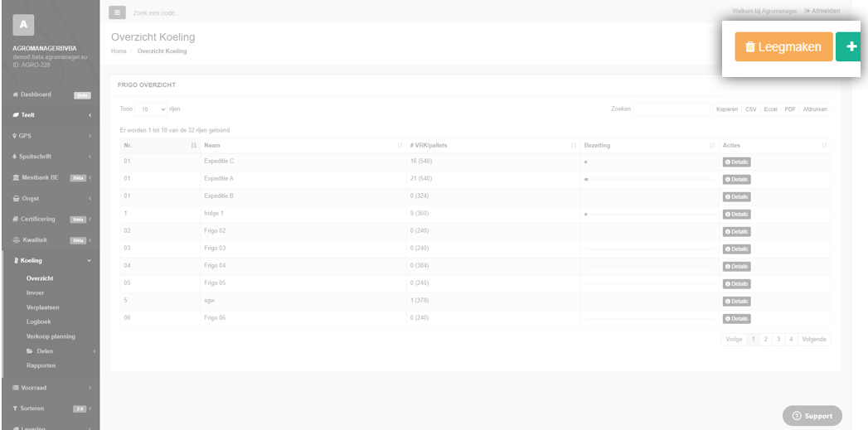Click the 'Frigo 04' name cell
868x430 pixels.
[303, 266]
